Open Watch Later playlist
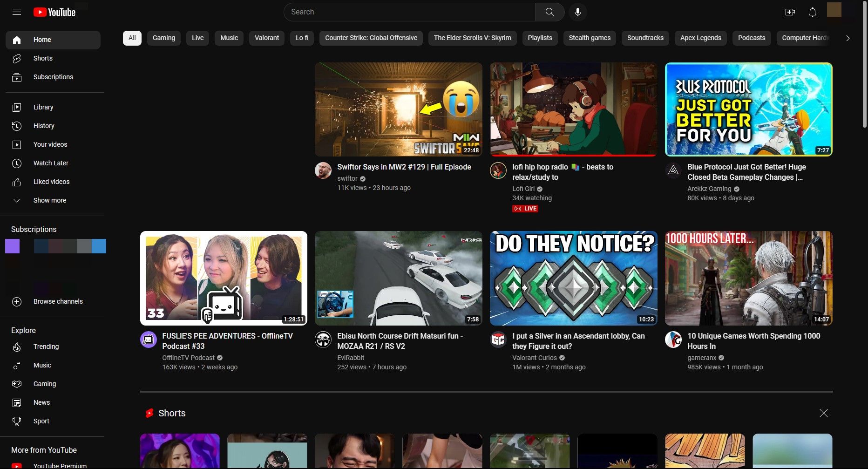 (51, 163)
